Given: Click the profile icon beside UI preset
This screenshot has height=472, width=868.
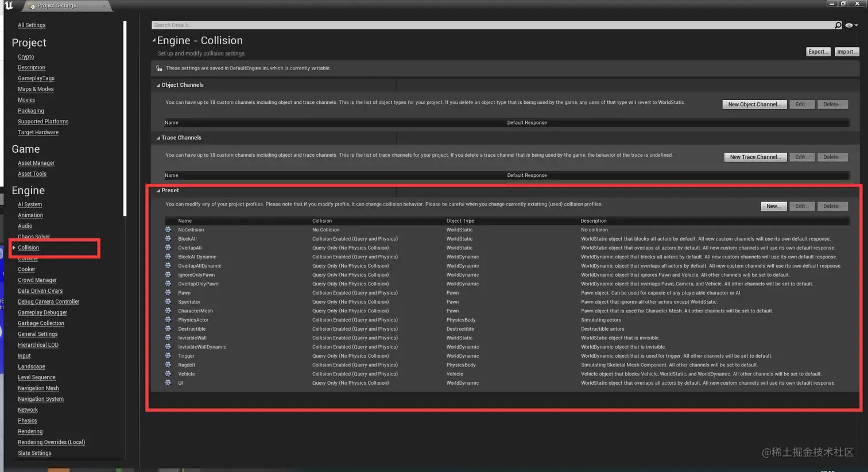Looking at the screenshot, I should pos(168,383).
